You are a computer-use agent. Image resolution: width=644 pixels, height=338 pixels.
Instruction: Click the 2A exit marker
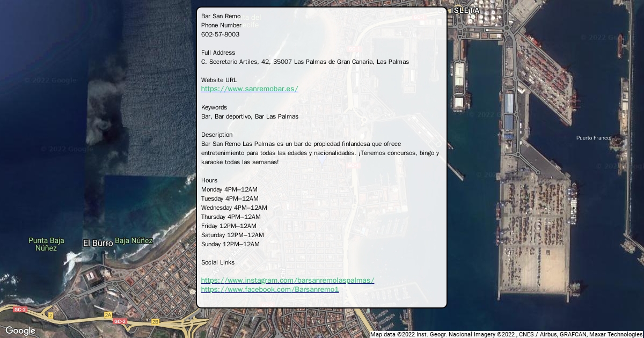pos(108,315)
